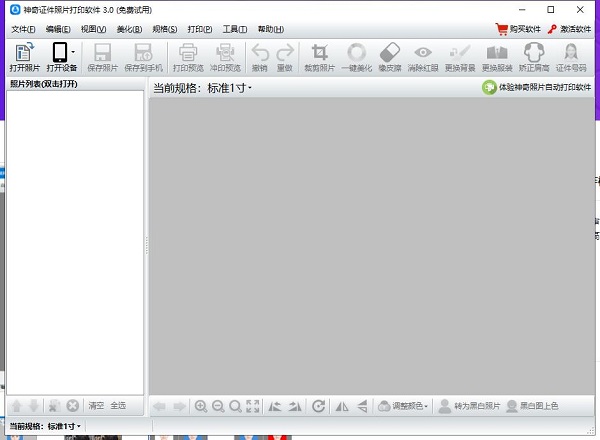The height and width of the screenshot is (440, 600).
Task: Move photo down in list arrow
Action: pyautogui.click(x=34, y=406)
